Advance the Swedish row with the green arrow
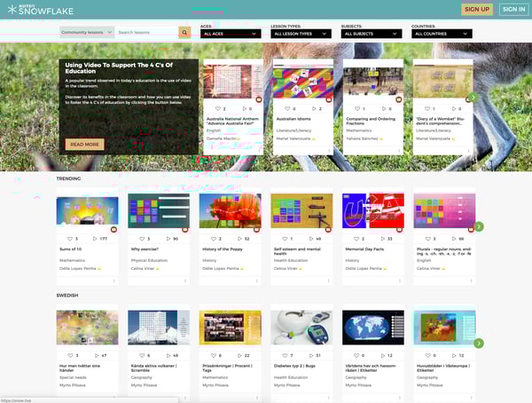This screenshot has width=532, height=403. [x=479, y=343]
